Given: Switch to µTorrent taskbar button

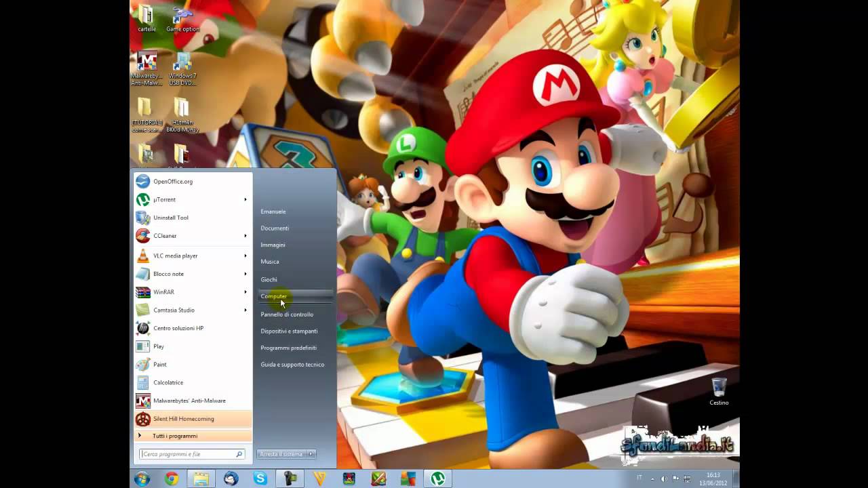Looking at the screenshot, I should pyautogui.click(x=438, y=479).
